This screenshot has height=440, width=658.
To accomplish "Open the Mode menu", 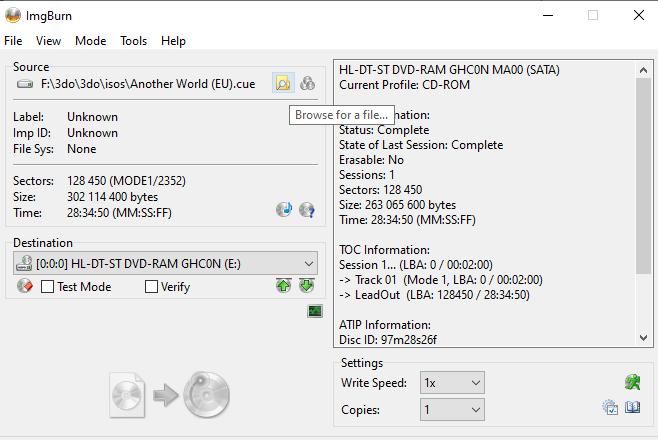I will tap(91, 41).
